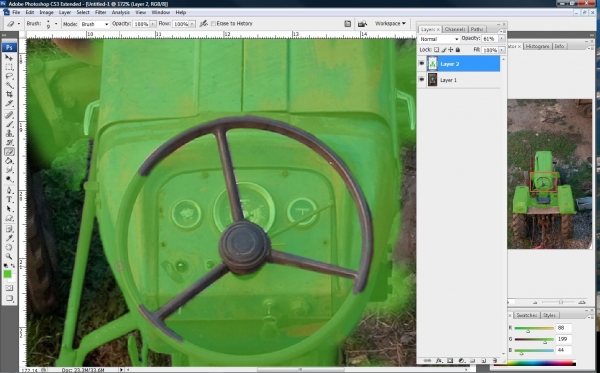Open the Analysis menu
Image resolution: width=600 pixels, height=373 pixels.
(121, 12)
